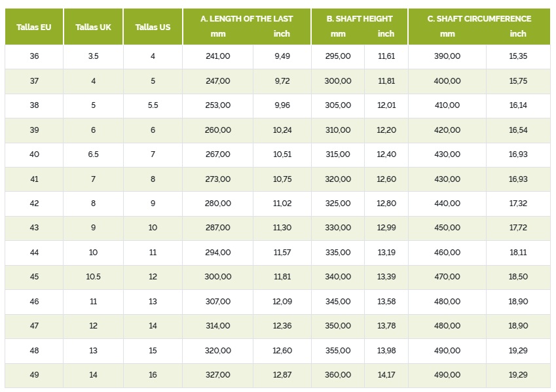Select the 295,00 mm shaft height cell

tap(338, 56)
